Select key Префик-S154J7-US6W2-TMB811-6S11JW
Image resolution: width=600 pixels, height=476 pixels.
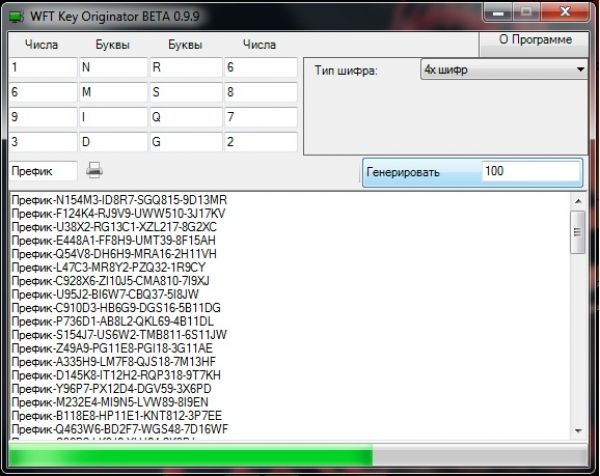(119, 335)
